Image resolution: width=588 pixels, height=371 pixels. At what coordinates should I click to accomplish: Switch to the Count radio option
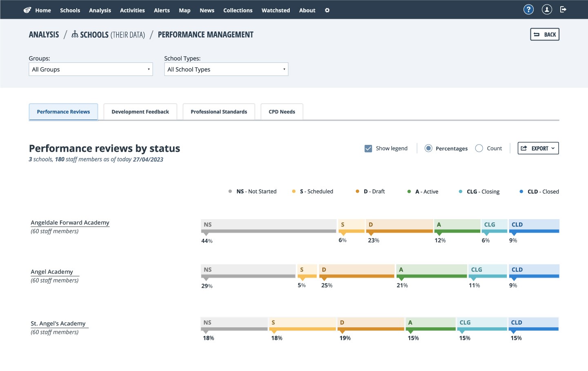click(479, 148)
